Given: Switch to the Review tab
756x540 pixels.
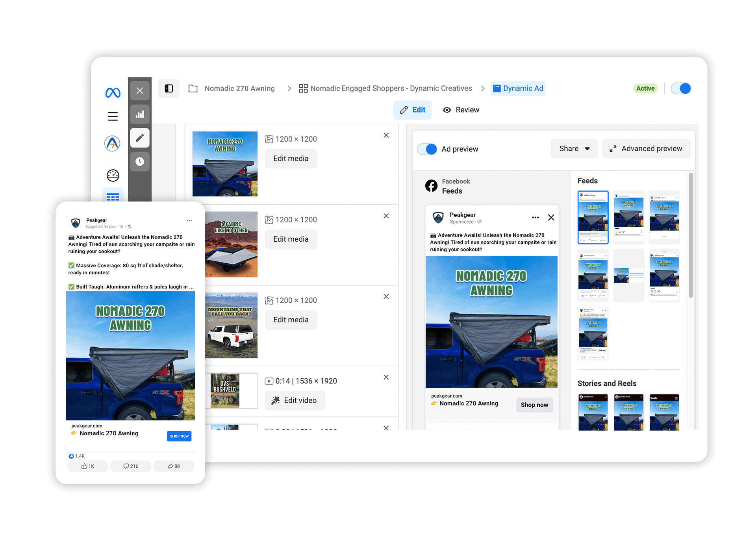Looking at the screenshot, I should 461,110.
